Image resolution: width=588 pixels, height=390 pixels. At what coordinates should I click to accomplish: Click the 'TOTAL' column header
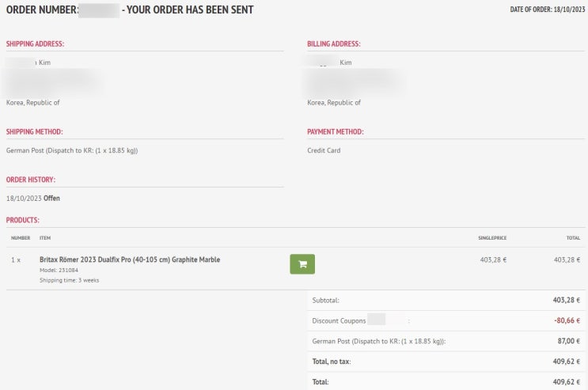[574, 238]
